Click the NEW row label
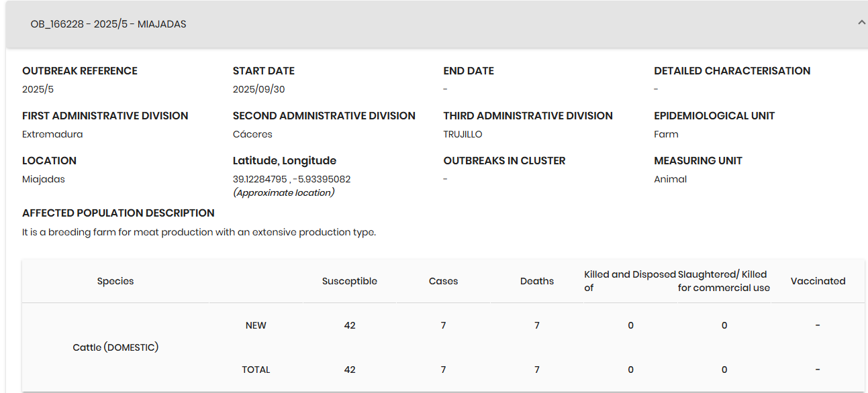Viewport: 868px width, 393px height. 256,325
